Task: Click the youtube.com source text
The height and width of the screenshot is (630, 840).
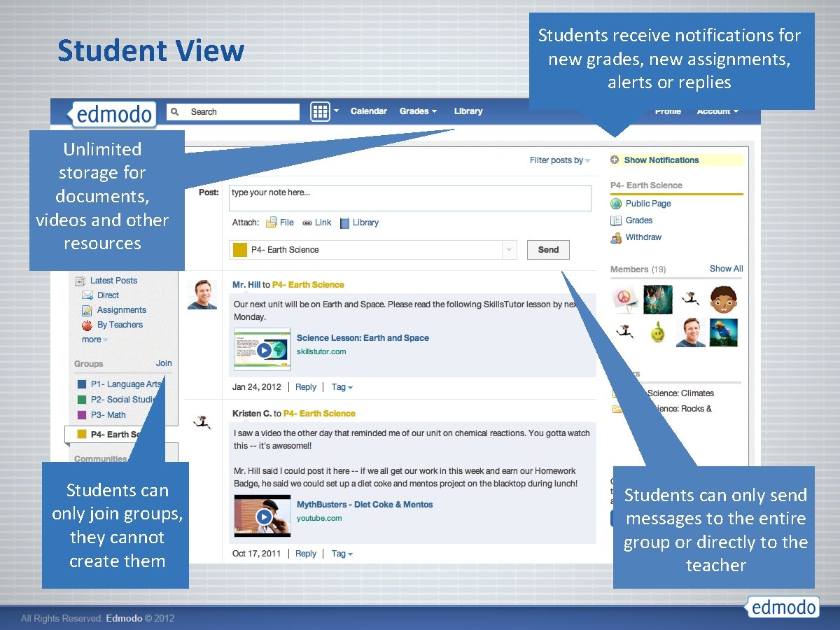Action: (x=319, y=519)
